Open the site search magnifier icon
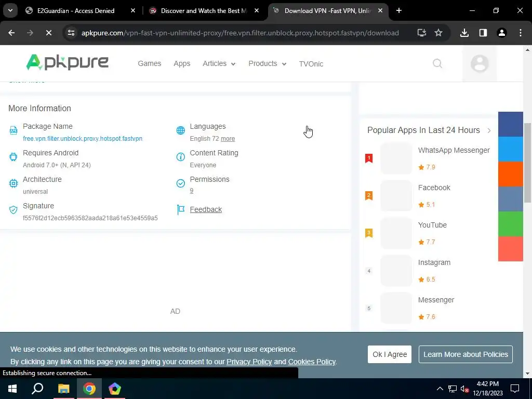The image size is (532, 399). pos(437,63)
